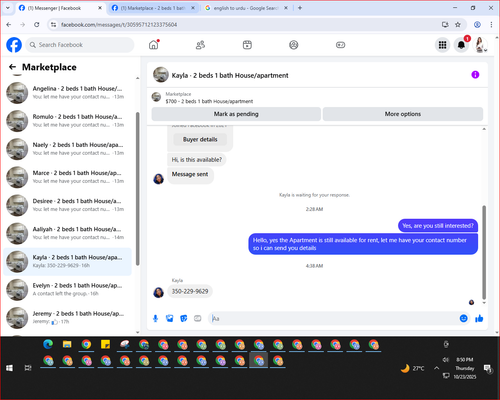Open Naely's conversation
The width and height of the screenshot is (500, 400).
point(67,149)
